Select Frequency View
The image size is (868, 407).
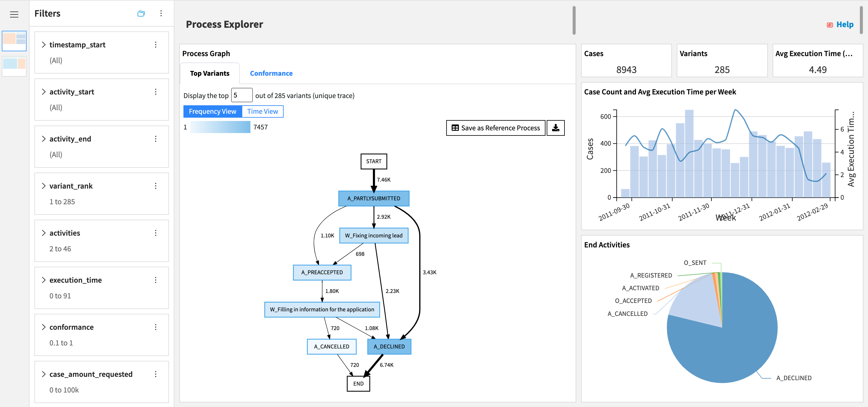coord(212,111)
